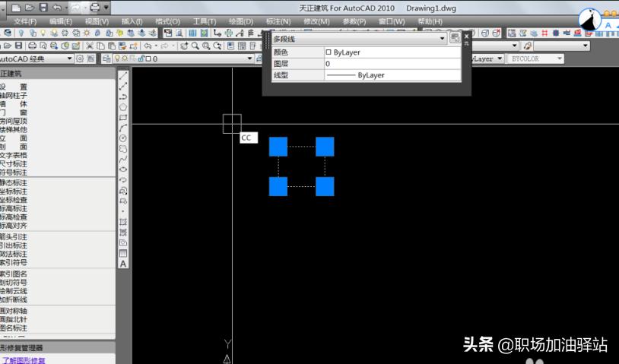This screenshot has height=364, width=619.
Task: Open the 插入(I) menu
Action: point(132,22)
